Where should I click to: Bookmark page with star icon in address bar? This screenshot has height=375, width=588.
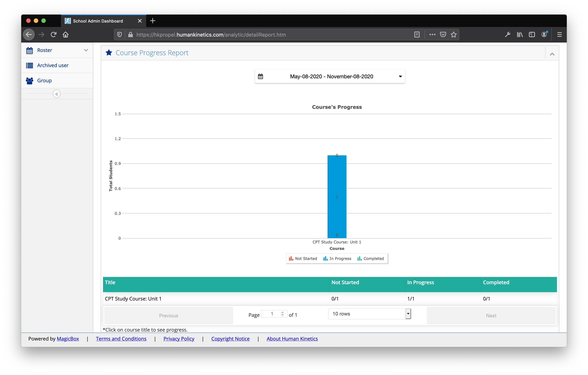pos(454,35)
